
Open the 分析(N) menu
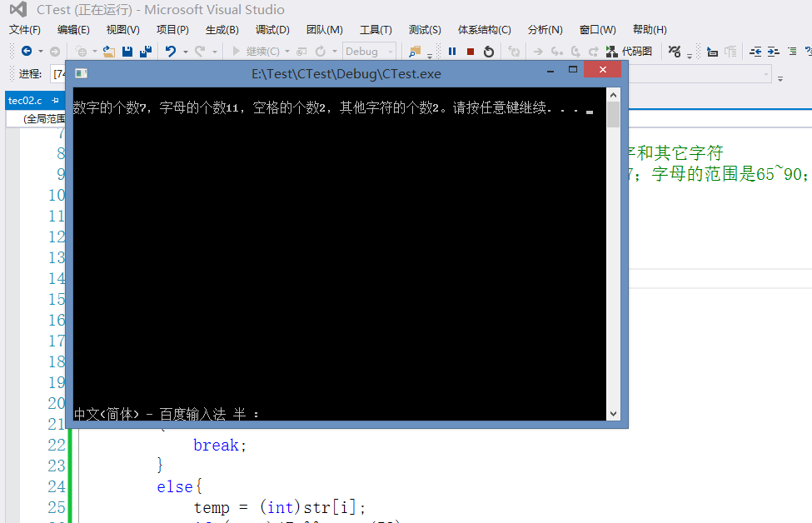tap(545, 29)
